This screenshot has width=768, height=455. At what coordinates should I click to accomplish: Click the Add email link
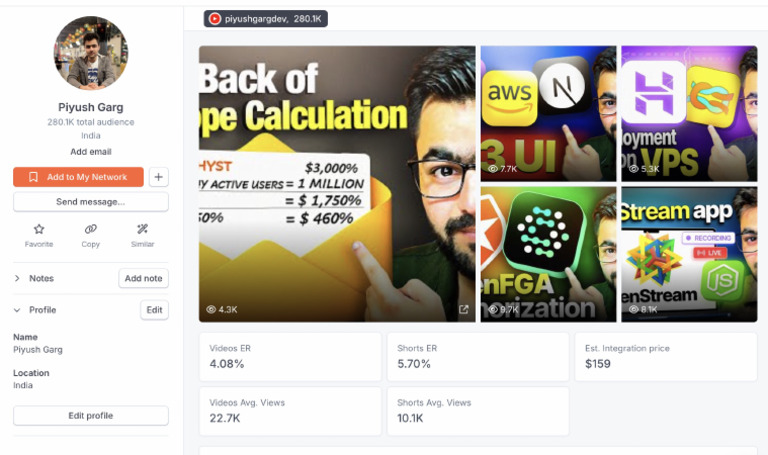pos(91,152)
